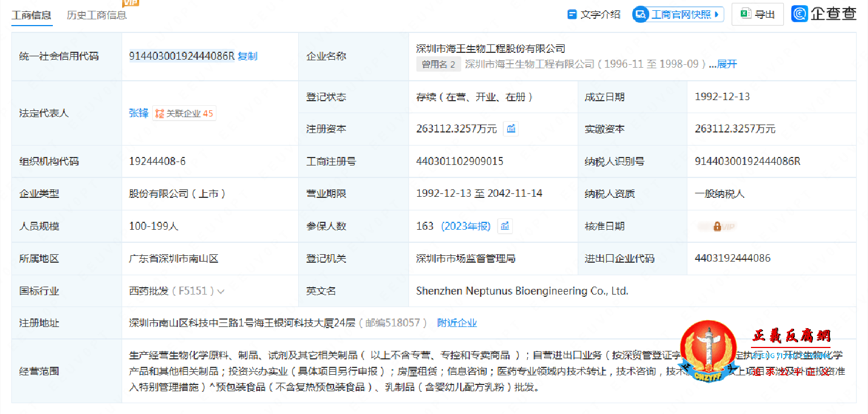Viewport: 868px width, 414px height.
Task: View 注册资本 trend chart icon
Action: [511, 129]
